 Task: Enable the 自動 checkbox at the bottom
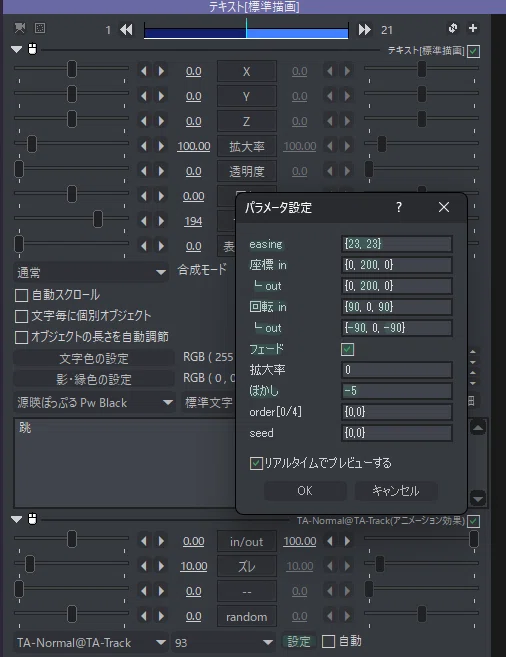328,641
